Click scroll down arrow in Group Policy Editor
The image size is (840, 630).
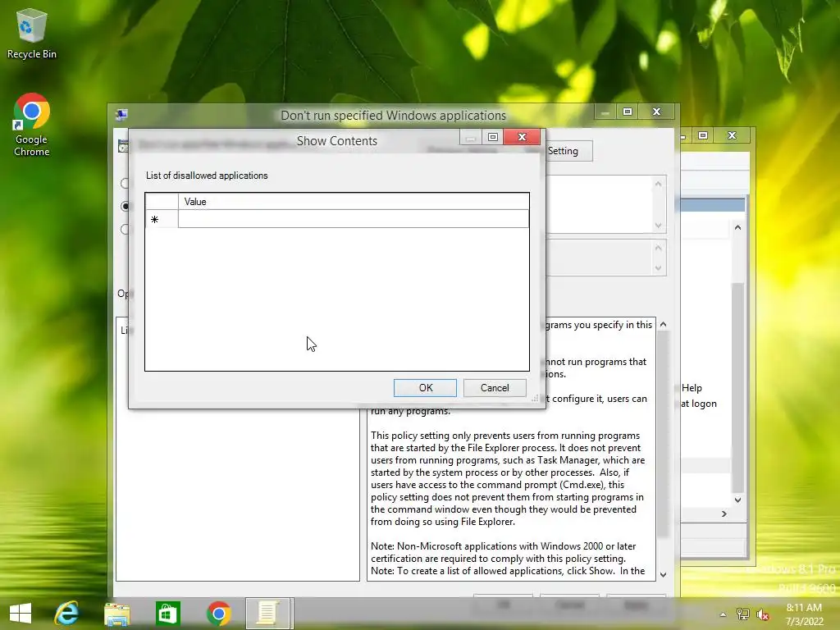(737, 500)
